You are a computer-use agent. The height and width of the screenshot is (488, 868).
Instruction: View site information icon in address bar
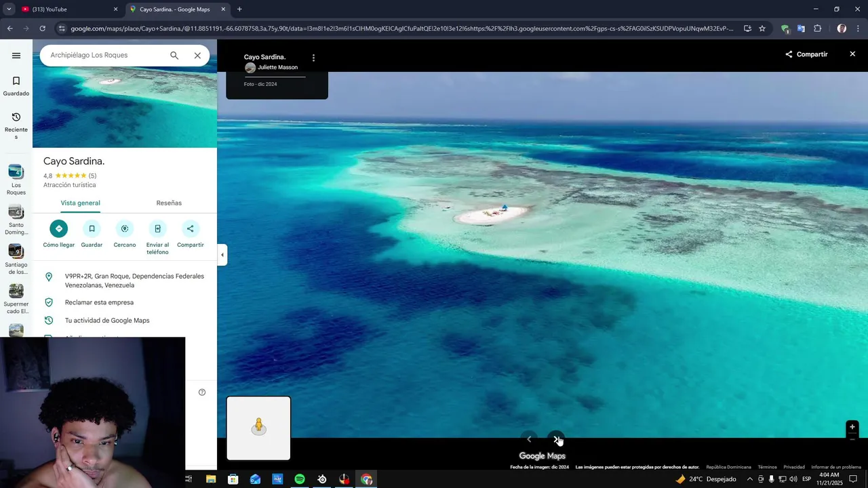(x=62, y=28)
